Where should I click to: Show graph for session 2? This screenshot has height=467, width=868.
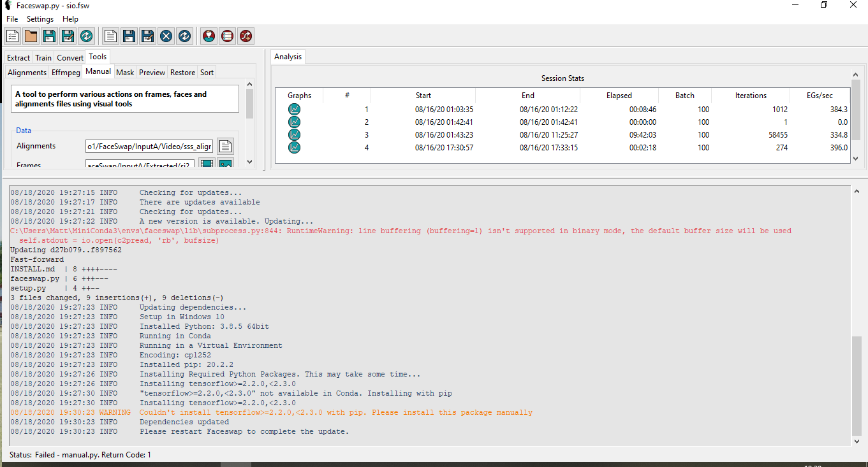(294, 122)
